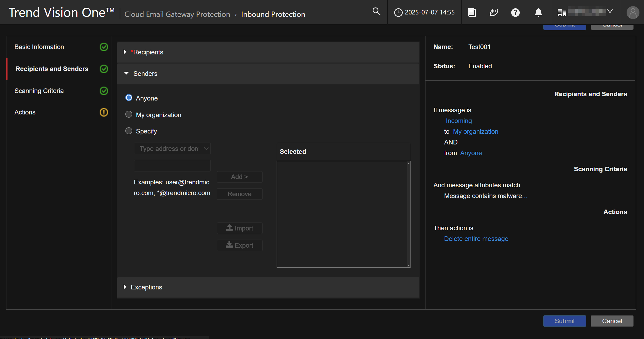Click the bottom Submit button
Screen dimensions: 644x339
(x=564, y=321)
